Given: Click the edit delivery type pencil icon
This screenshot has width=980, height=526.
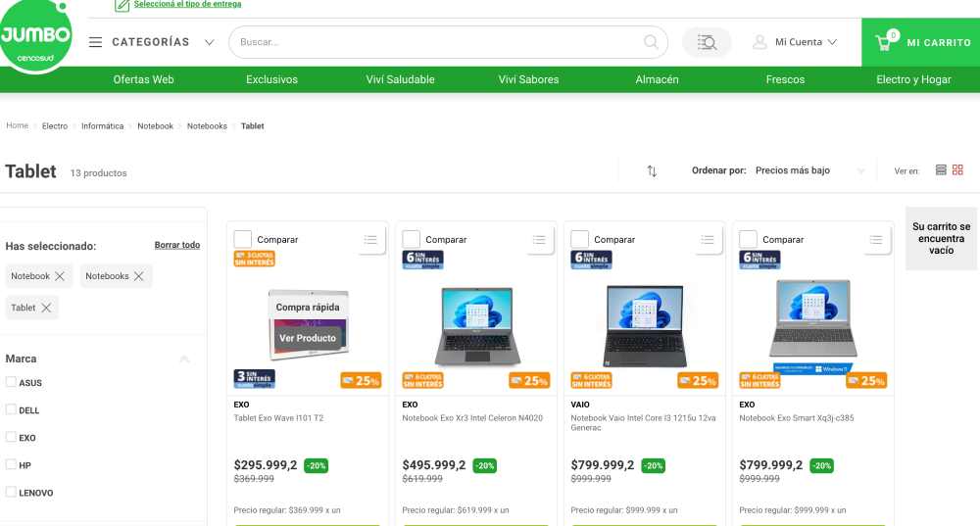Looking at the screenshot, I should [x=122, y=5].
